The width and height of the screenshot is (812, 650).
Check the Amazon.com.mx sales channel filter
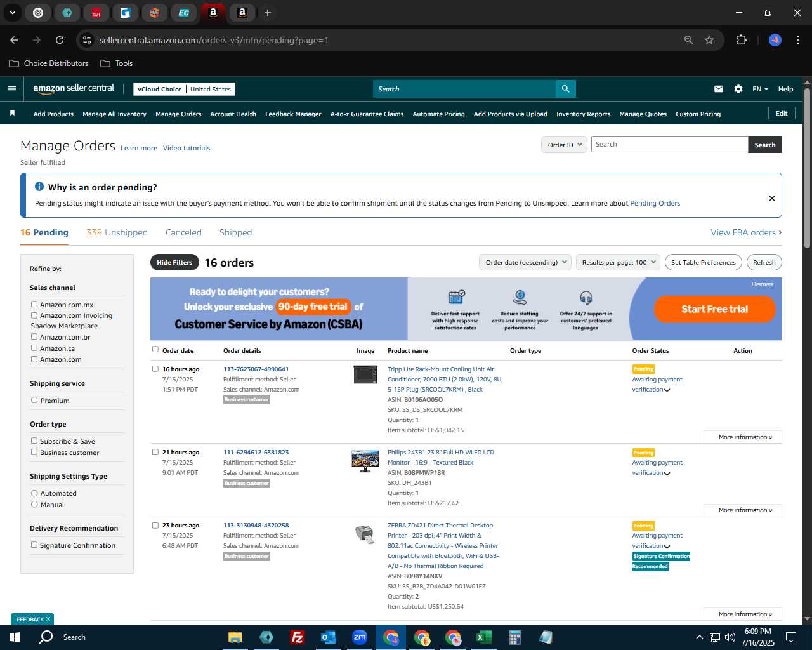tap(34, 305)
